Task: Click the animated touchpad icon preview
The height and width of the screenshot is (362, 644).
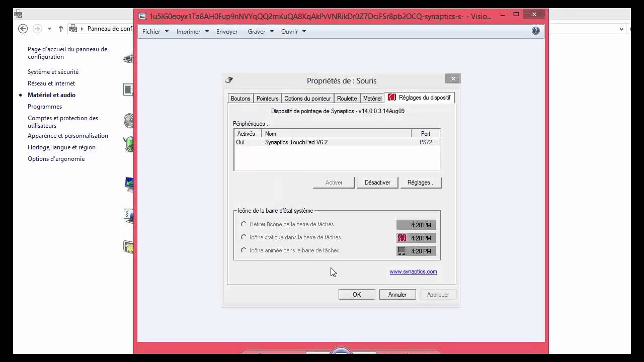Action: tap(401, 251)
